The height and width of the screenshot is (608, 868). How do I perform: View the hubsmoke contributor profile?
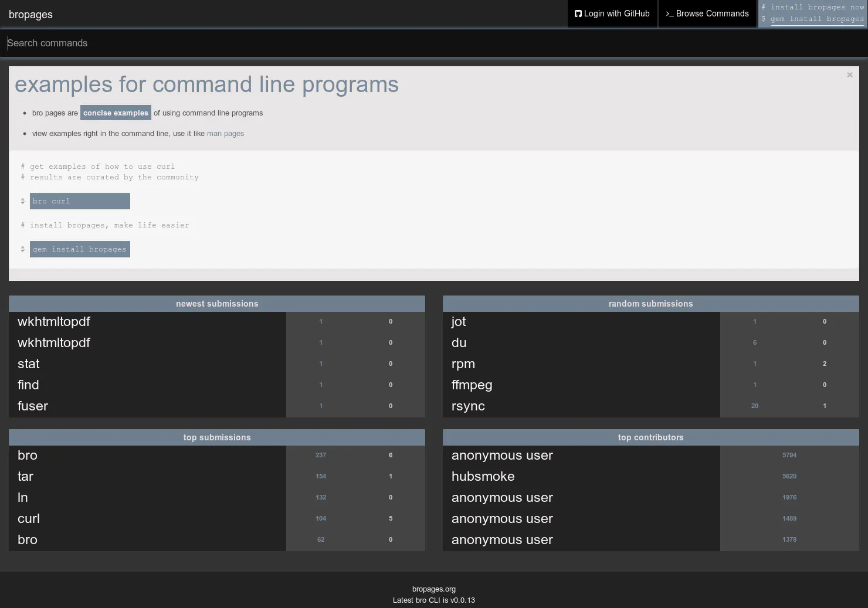pos(483,476)
